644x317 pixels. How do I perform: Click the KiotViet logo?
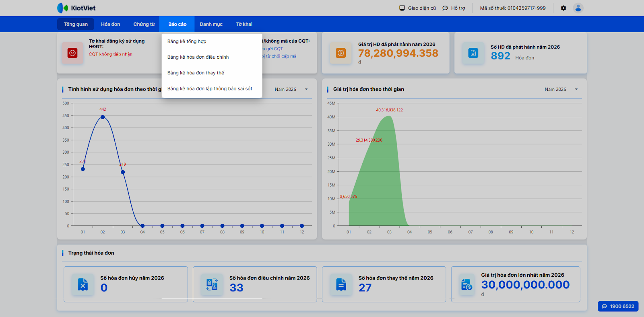76,8
